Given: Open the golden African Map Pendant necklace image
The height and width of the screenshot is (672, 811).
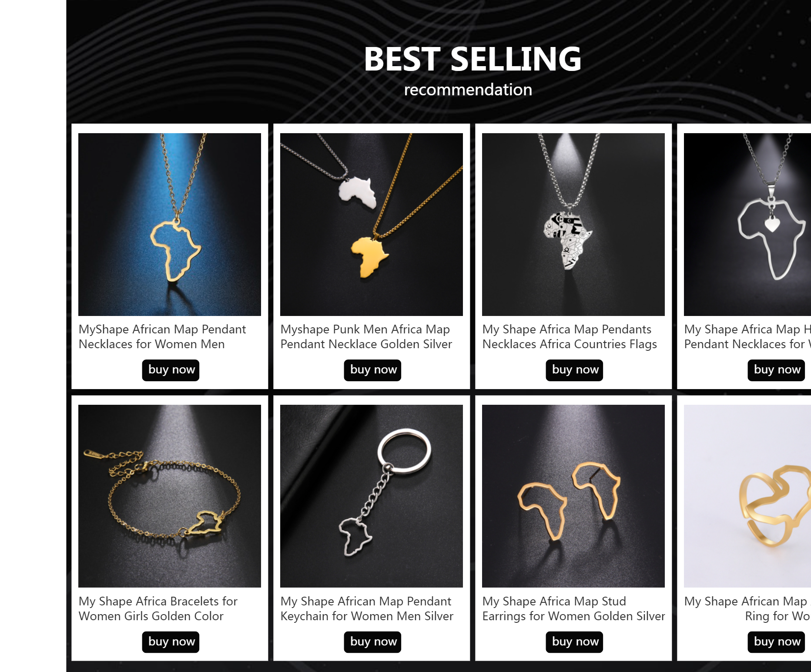Looking at the screenshot, I should (170, 225).
